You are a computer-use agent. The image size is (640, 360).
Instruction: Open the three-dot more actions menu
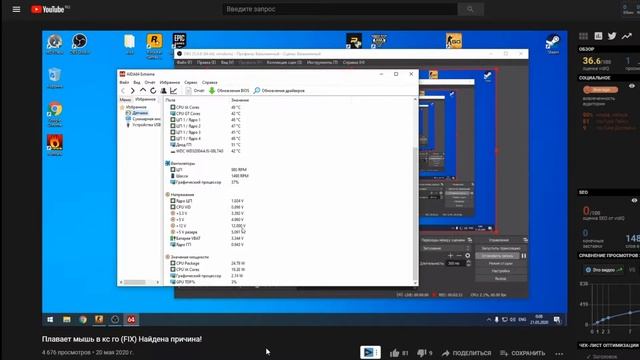coord(559,353)
